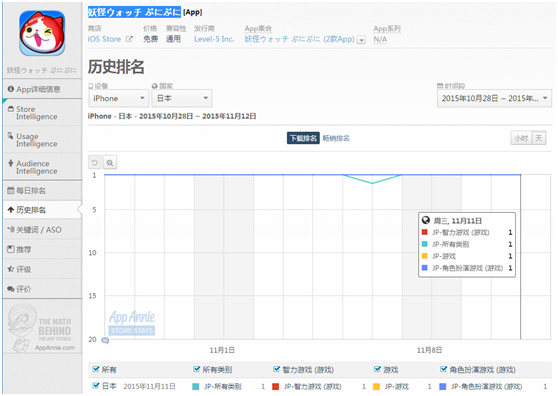The image size is (558, 396).
Task: Click yellow swatch for JP-游戏 in legend row
Action: [x=376, y=386]
